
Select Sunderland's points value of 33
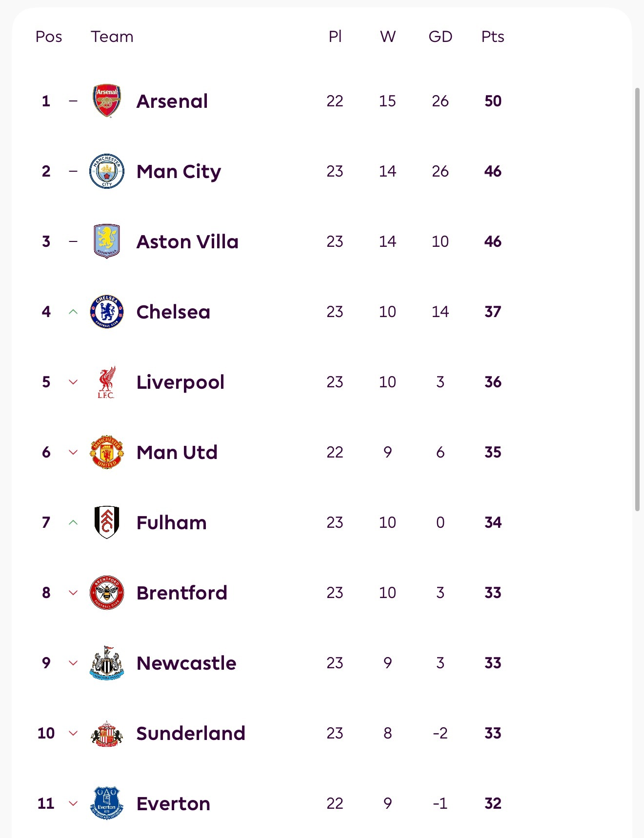pyautogui.click(x=493, y=733)
